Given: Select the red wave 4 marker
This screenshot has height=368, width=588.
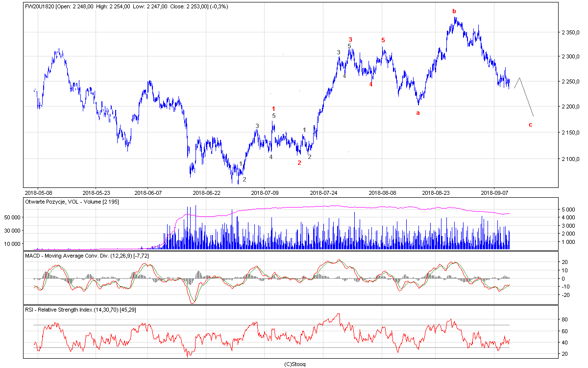Looking at the screenshot, I should click(x=370, y=84).
